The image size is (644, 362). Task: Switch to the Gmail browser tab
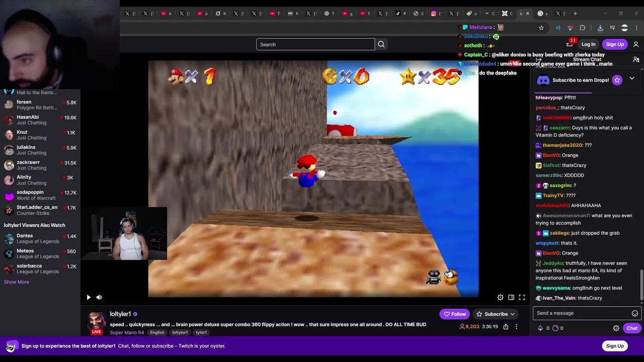point(489,14)
